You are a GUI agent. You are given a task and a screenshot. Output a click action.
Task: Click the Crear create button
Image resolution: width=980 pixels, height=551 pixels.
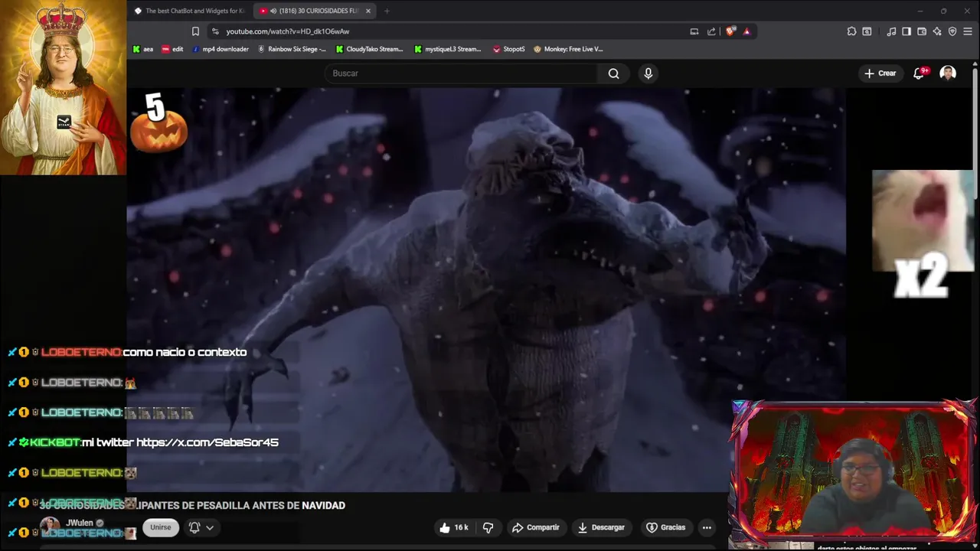880,73
